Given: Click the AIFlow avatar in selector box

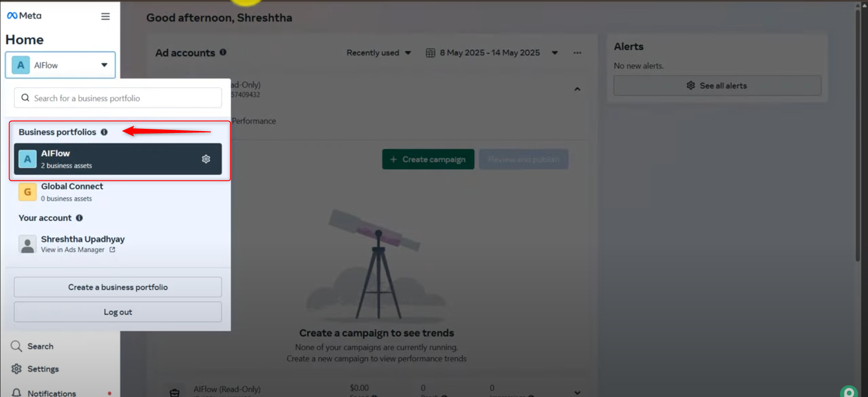Looking at the screenshot, I should [21, 65].
